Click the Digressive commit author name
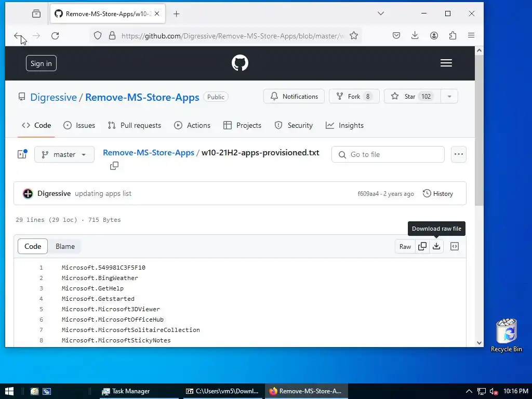 54,193
